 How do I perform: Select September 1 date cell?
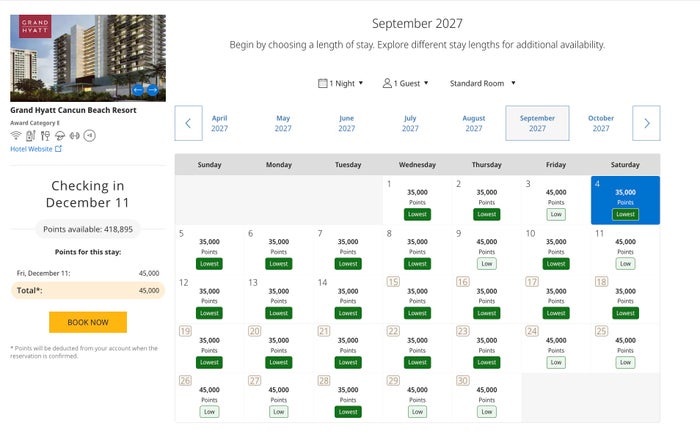coord(417,200)
